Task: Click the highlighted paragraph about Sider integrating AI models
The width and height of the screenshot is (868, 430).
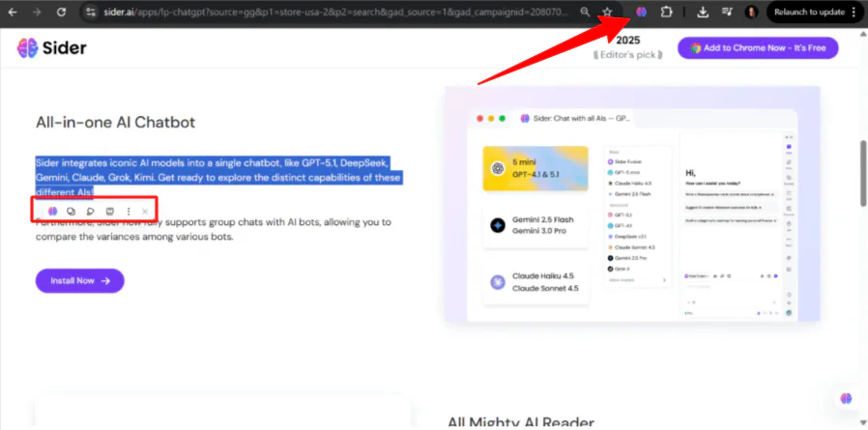Action: point(218,178)
